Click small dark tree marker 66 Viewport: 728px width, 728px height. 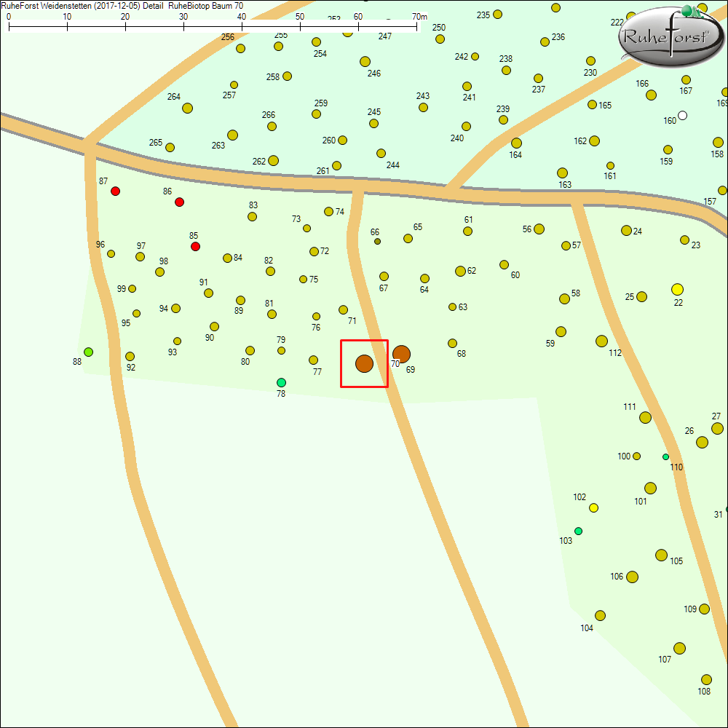[377, 241]
